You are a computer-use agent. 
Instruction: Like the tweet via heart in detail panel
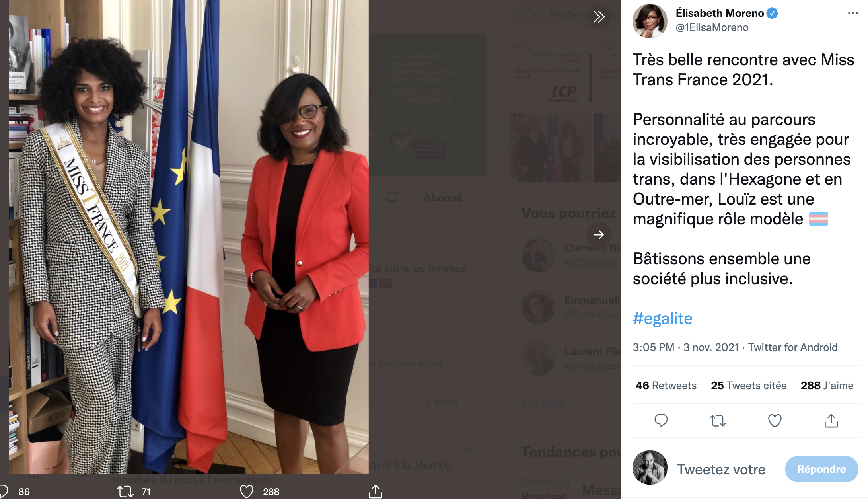point(775,421)
